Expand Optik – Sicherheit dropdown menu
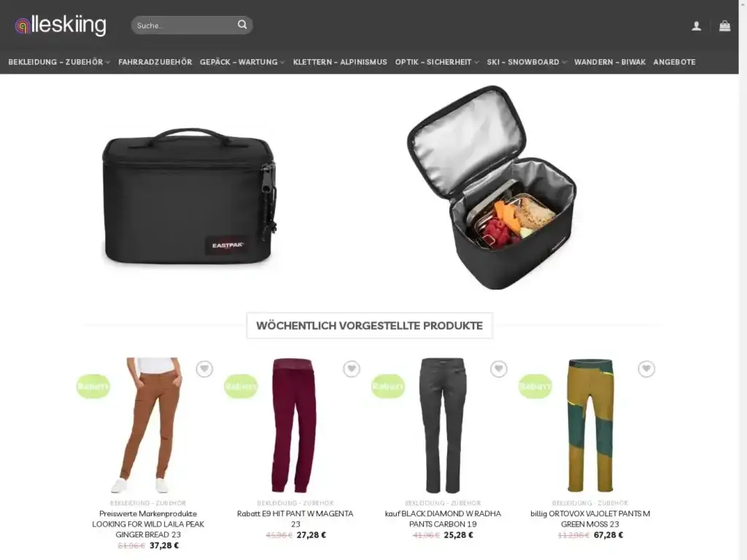747x560 pixels. click(437, 62)
